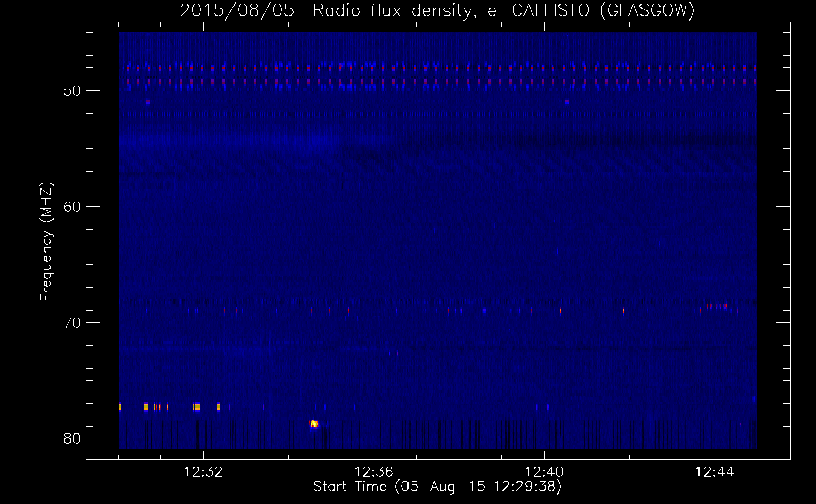Click the time tick label '12:40'
Screen dimensions: 816x504
point(544,472)
